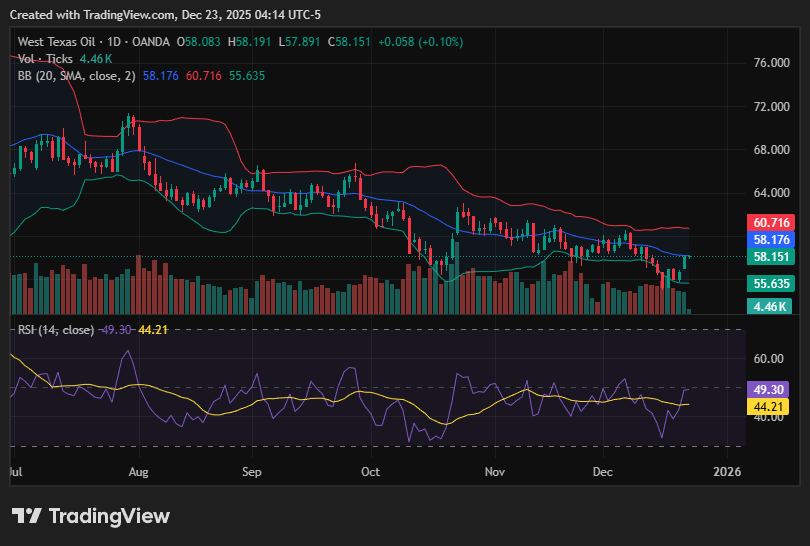Click the Aug label on time axis

(139, 470)
